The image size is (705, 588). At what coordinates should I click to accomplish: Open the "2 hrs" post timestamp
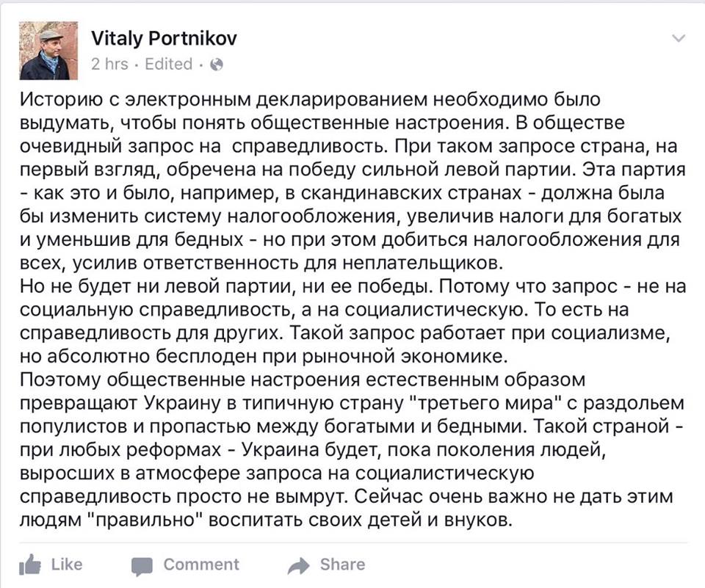(x=109, y=64)
